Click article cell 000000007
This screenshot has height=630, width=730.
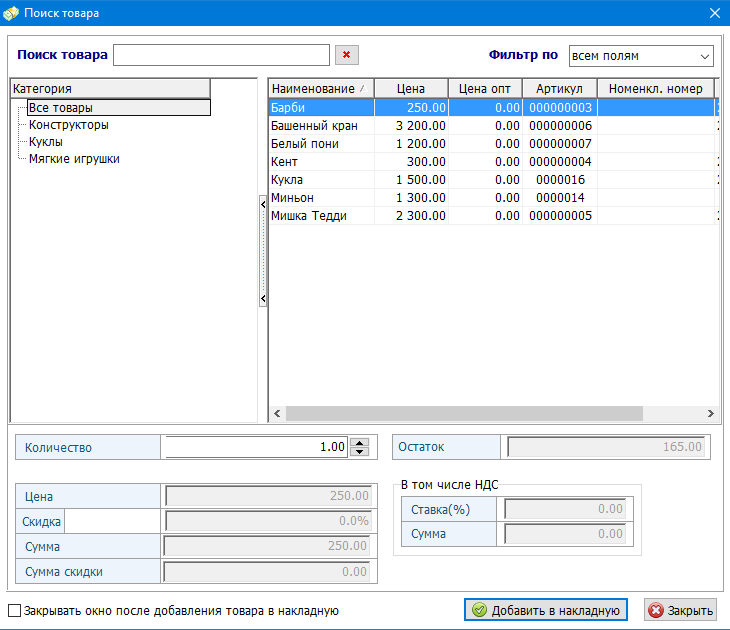(560, 144)
